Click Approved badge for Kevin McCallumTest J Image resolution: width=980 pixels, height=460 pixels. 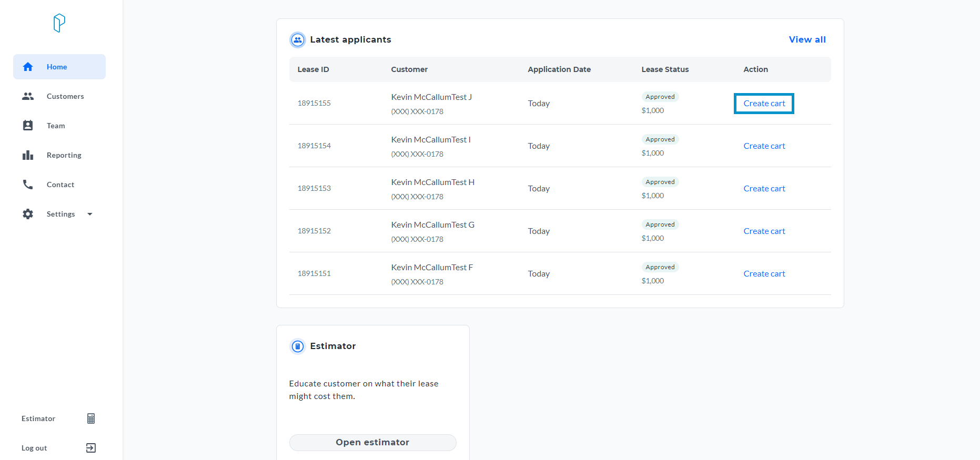coord(660,97)
